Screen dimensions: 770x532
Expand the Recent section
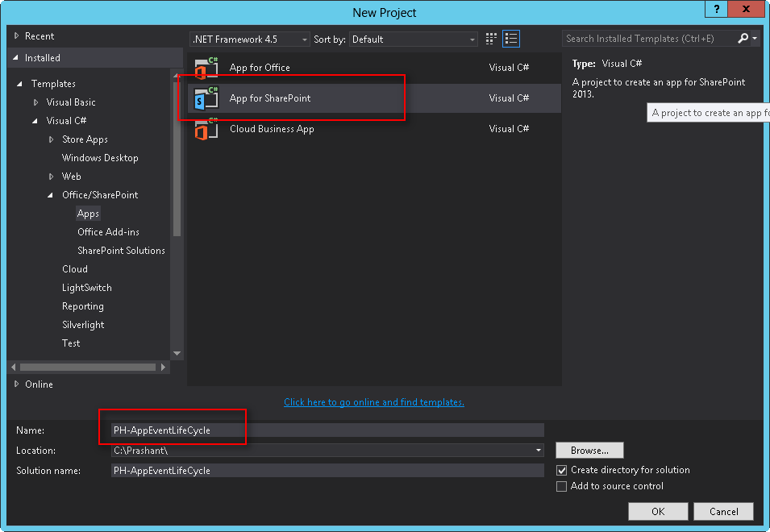point(16,35)
